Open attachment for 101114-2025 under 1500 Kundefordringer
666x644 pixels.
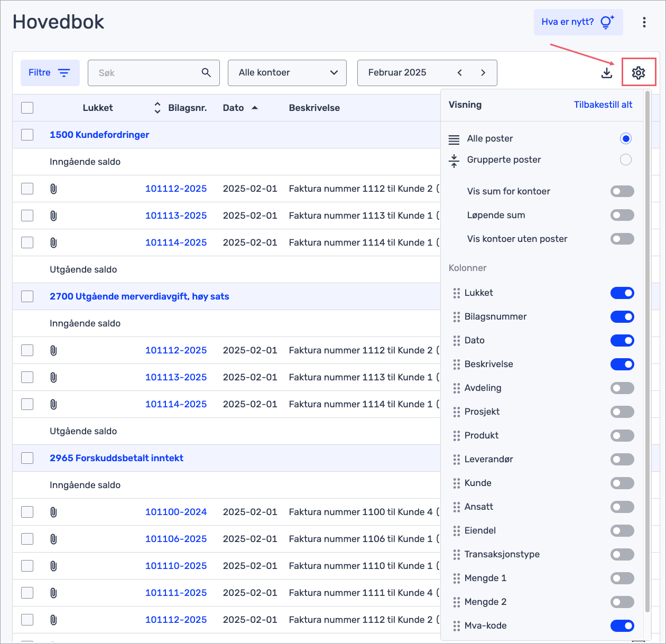(x=53, y=242)
